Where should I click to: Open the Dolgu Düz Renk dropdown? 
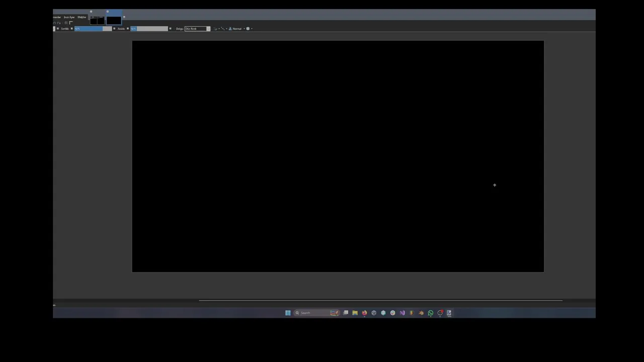(197, 29)
